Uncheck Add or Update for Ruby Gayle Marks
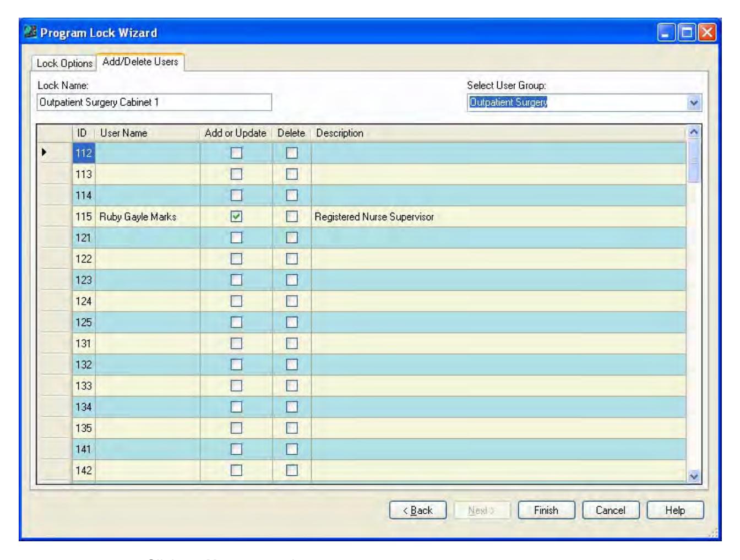740x560 pixels. [236, 216]
